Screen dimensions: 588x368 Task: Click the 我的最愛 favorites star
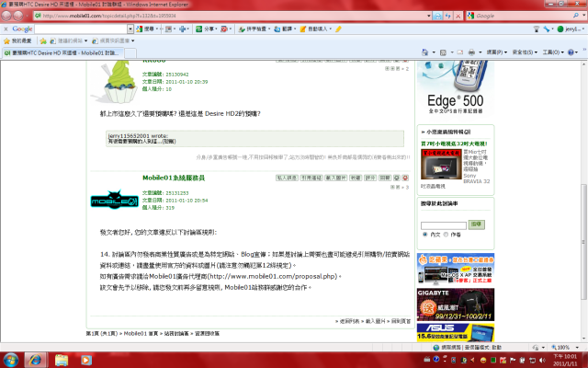(6, 40)
